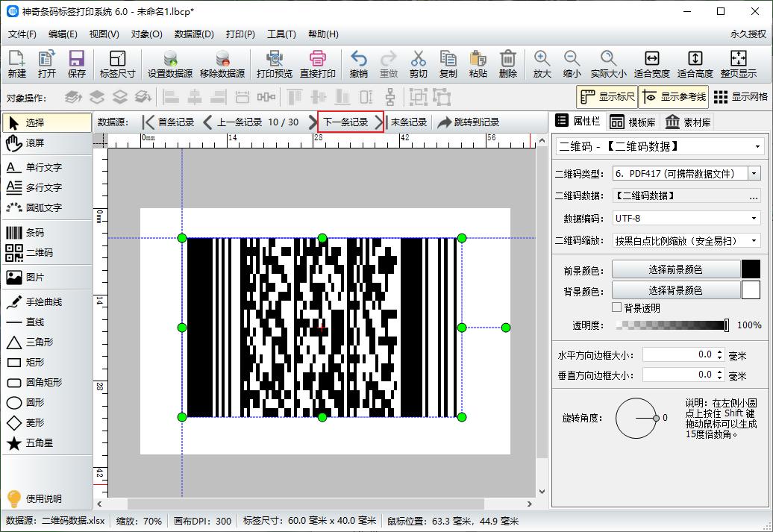773x532 pixels.
Task: Toggle the 显示参考线 guide lines
Action: pos(673,97)
